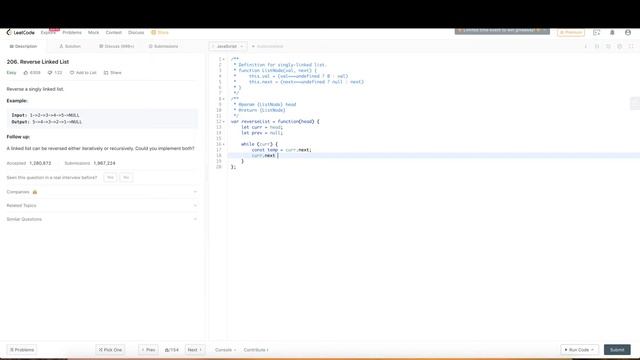Switch to the Discuss (999+) tab
The image size is (640, 360).
click(117, 46)
